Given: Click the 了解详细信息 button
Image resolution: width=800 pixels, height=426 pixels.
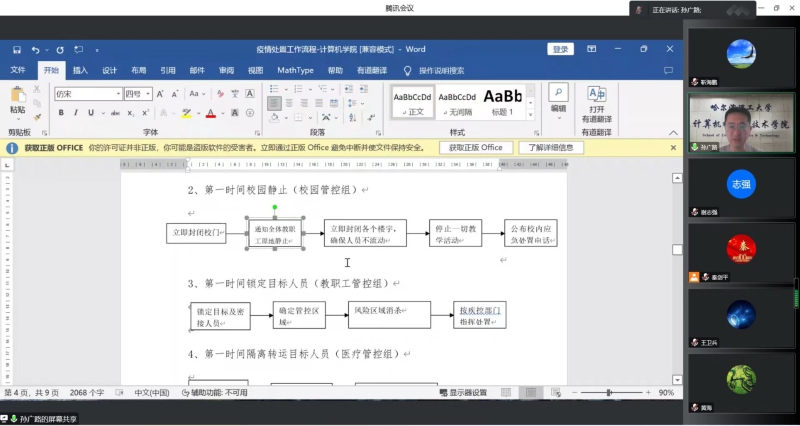Looking at the screenshot, I should [551, 147].
